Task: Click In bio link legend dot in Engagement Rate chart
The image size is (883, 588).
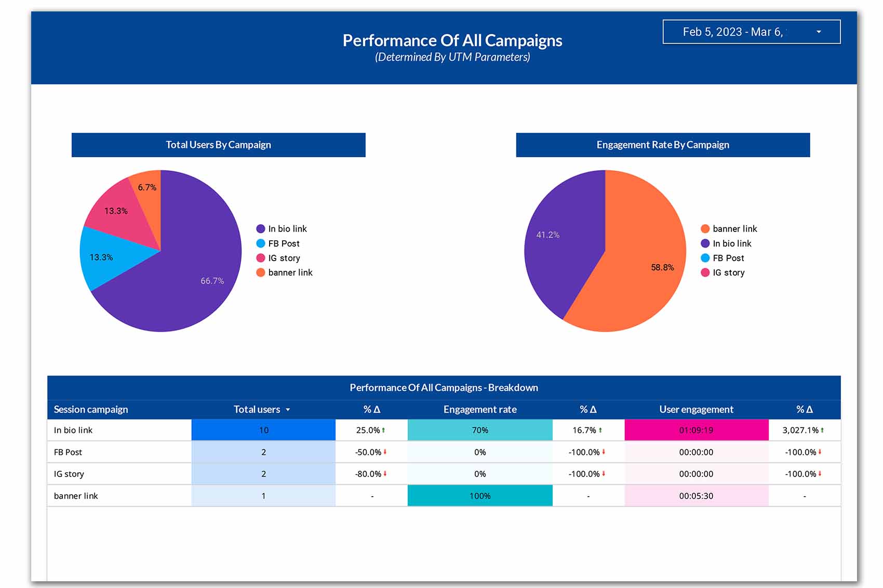Action: pos(705,243)
